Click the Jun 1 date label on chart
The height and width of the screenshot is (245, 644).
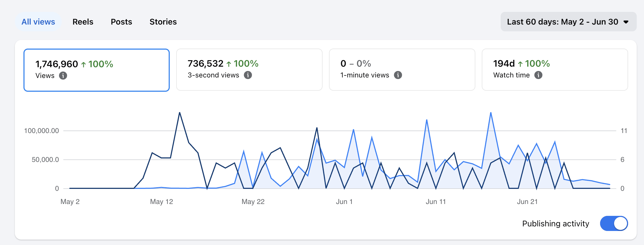(344, 202)
